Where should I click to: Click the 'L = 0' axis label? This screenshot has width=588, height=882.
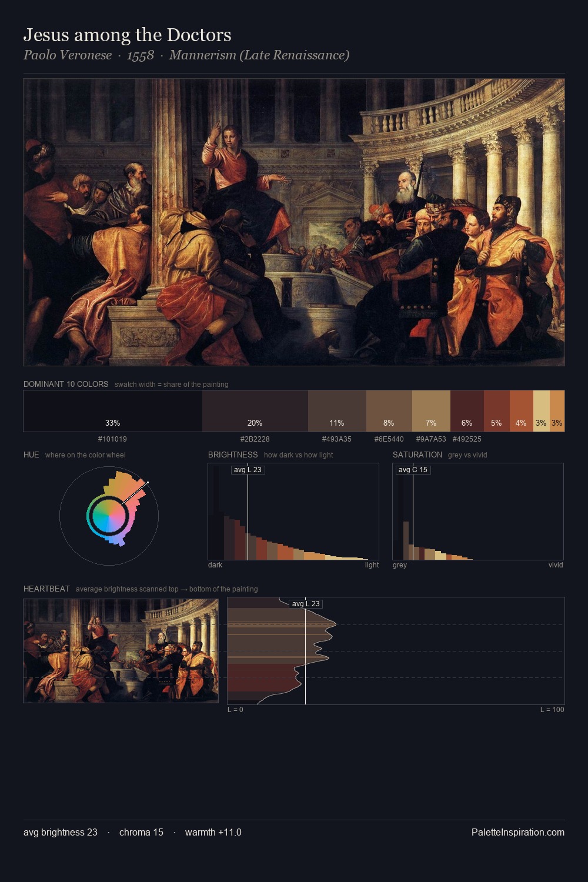235,710
